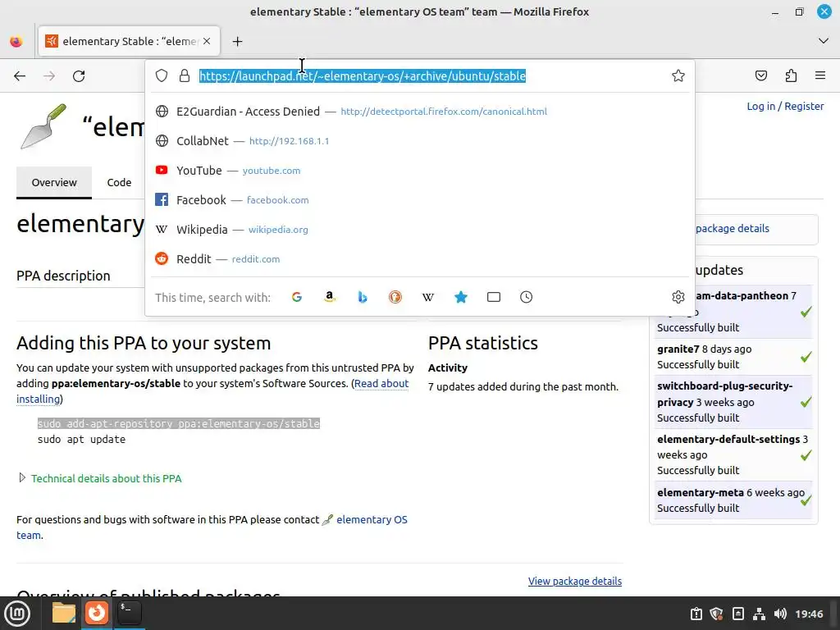Open Read about installing link

pos(381,384)
